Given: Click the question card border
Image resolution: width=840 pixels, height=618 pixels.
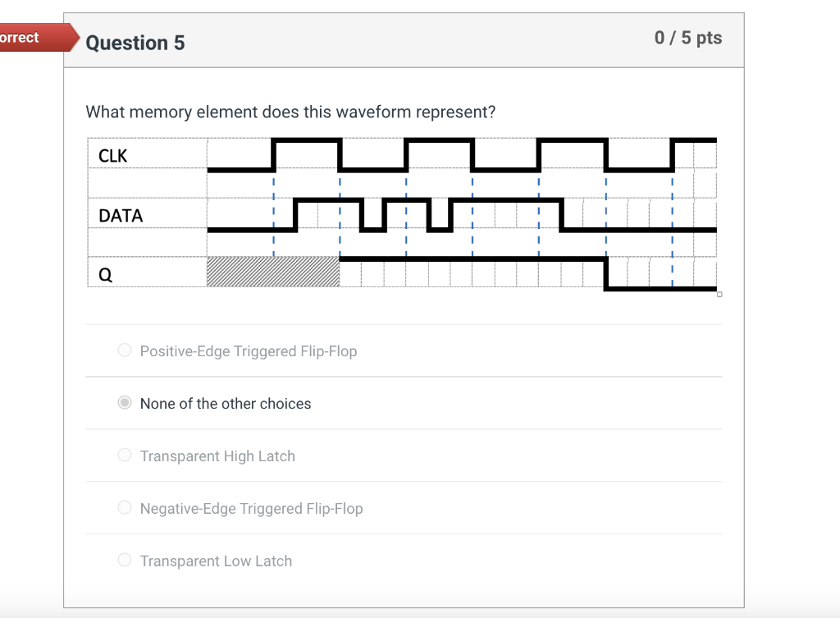Looking at the screenshot, I should tap(65, 328).
